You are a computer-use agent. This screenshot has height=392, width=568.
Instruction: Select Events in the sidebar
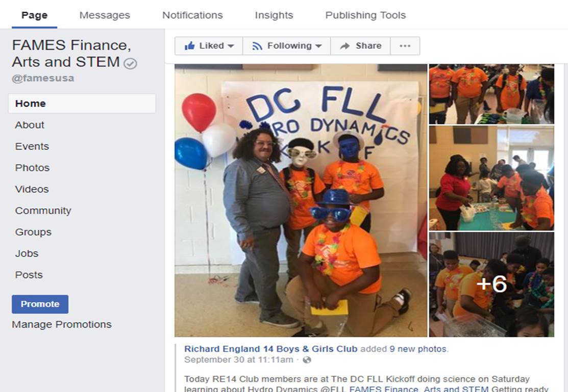click(x=32, y=146)
